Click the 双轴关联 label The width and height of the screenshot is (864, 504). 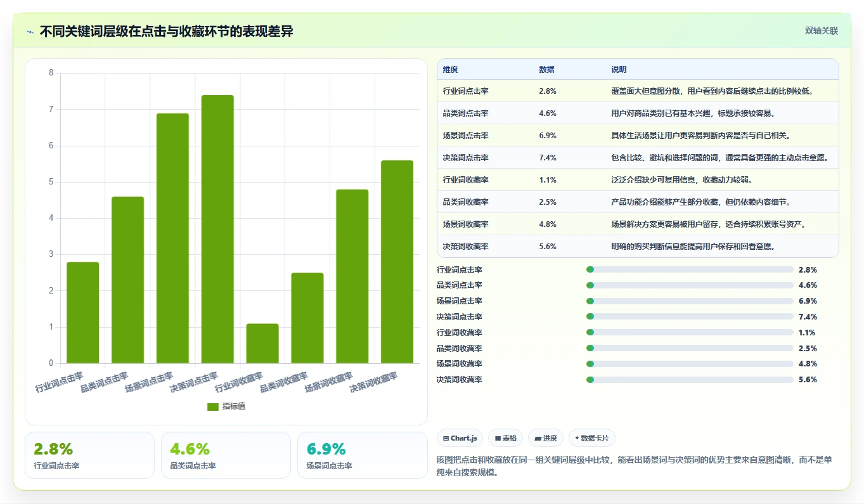coord(821,31)
